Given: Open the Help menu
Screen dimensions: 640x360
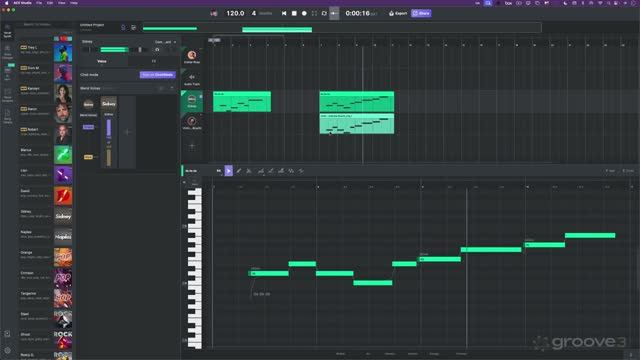Looking at the screenshot, I should pos(74,2).
